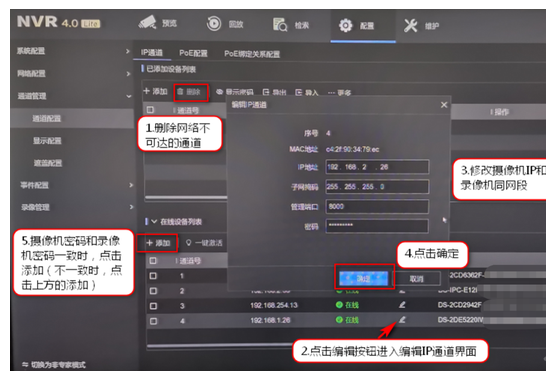Tick the checkbox for online device 1

pyautogui.click(x=153, y=276)
